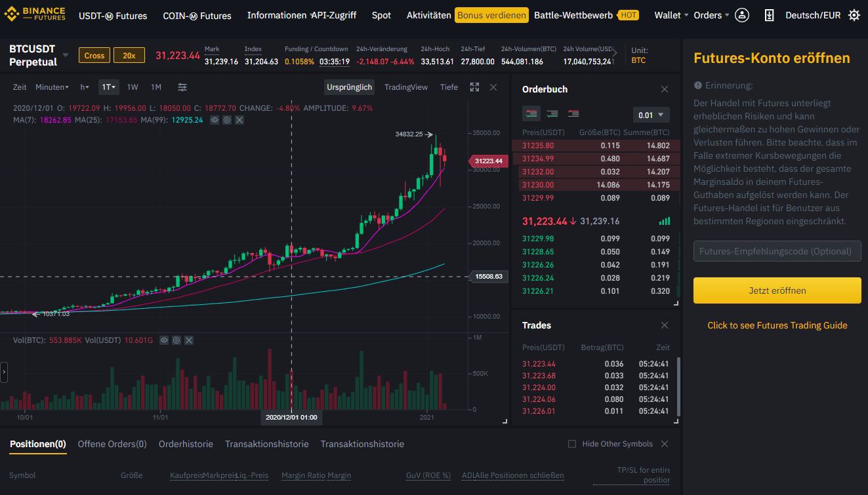Open the 0.01 precision dropdown in Orderbuch

point(650,114)
